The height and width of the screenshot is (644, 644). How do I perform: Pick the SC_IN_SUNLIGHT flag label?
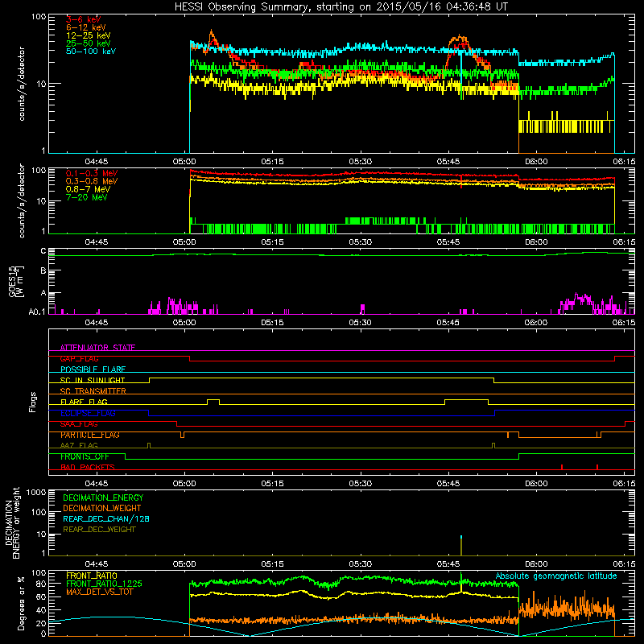(93, 380)
